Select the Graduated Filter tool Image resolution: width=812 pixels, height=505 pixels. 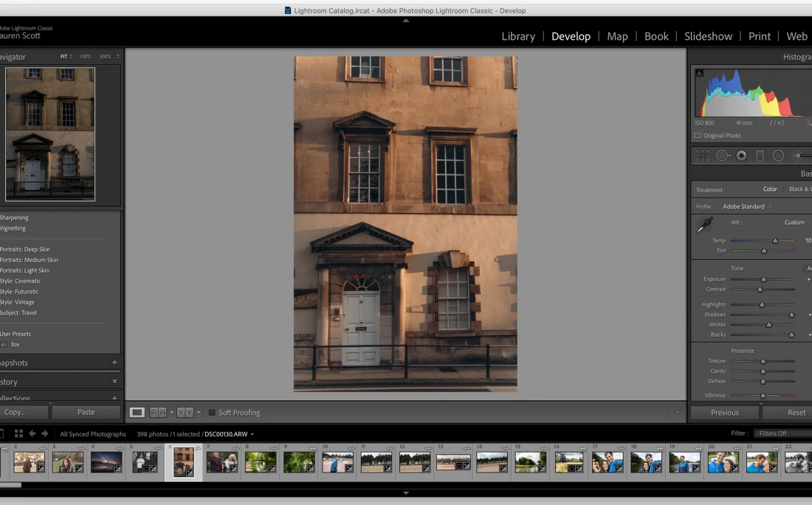point(760,156)
